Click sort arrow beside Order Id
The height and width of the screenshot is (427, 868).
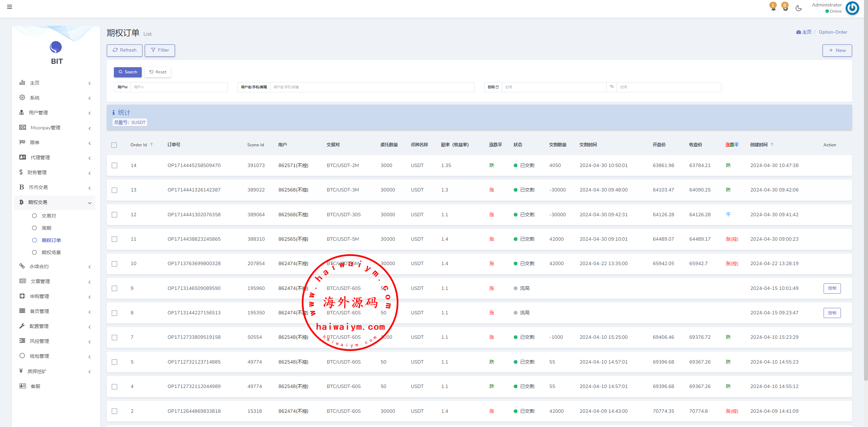pos(152,145)
